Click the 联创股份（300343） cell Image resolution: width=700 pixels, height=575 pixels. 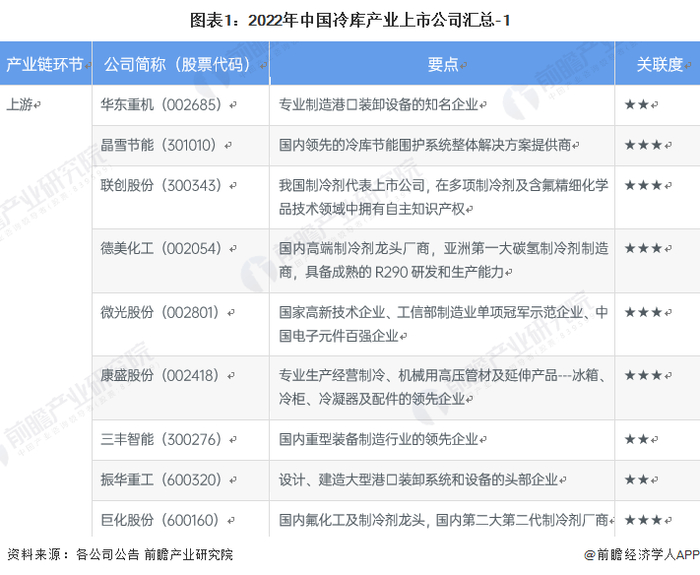(x=181, y=197)
